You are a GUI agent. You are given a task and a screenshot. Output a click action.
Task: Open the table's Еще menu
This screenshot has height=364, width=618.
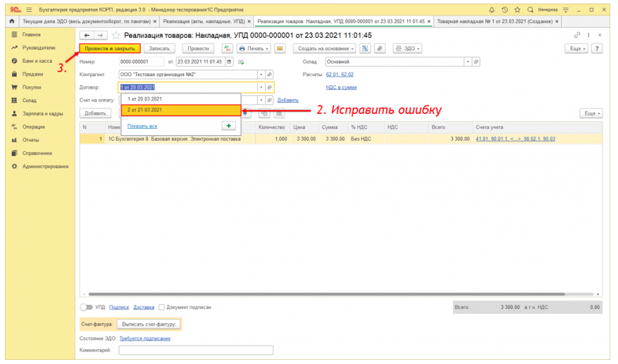pyautogui.click(x=591, y=113)
